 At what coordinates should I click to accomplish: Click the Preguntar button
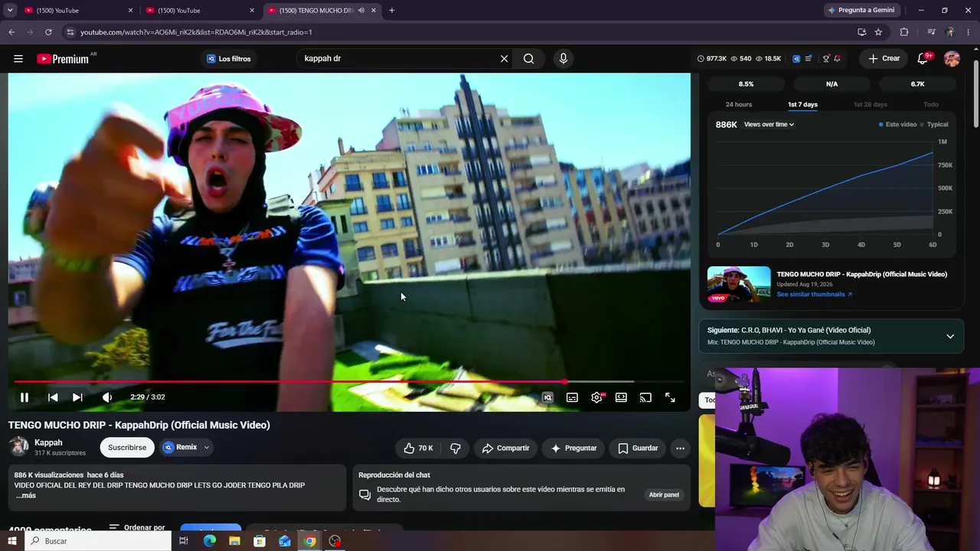[573, 448]
